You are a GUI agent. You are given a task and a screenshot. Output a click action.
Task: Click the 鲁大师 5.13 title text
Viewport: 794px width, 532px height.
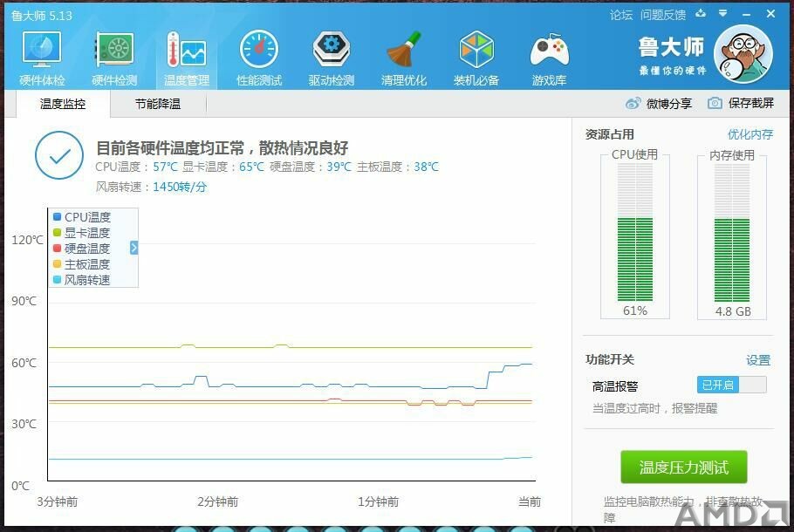[42, 16]
